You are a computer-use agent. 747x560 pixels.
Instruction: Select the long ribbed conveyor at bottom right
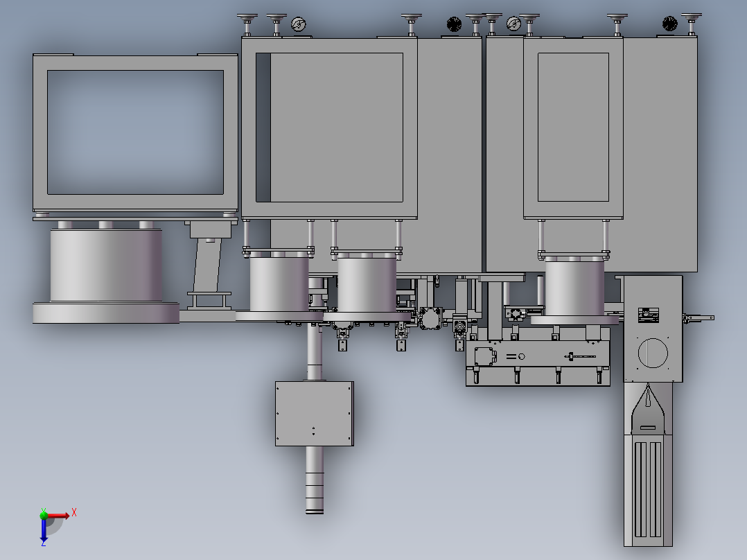point(648,491)
